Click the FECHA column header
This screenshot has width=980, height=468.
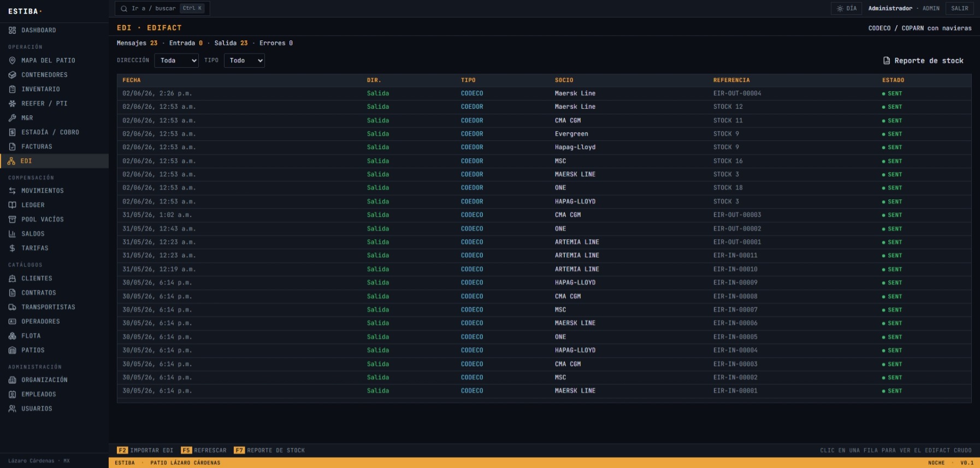pyautogui.click(x=132, y=80)
